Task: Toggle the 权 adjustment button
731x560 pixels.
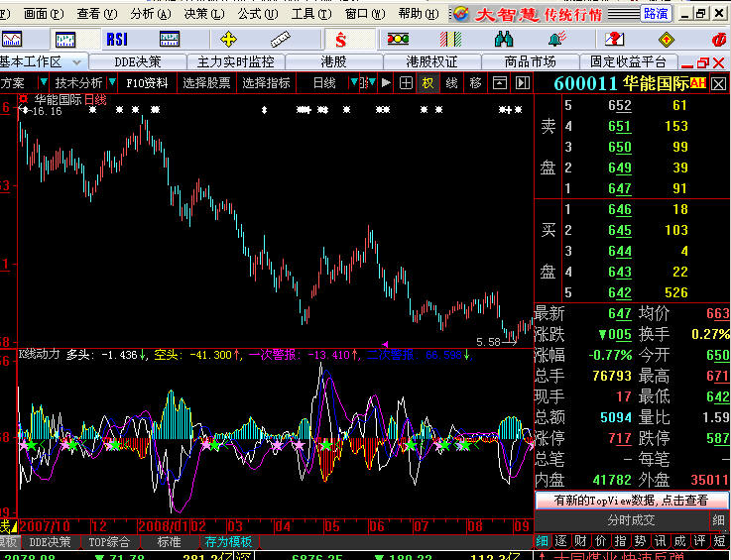Action: tap(427, 83)
